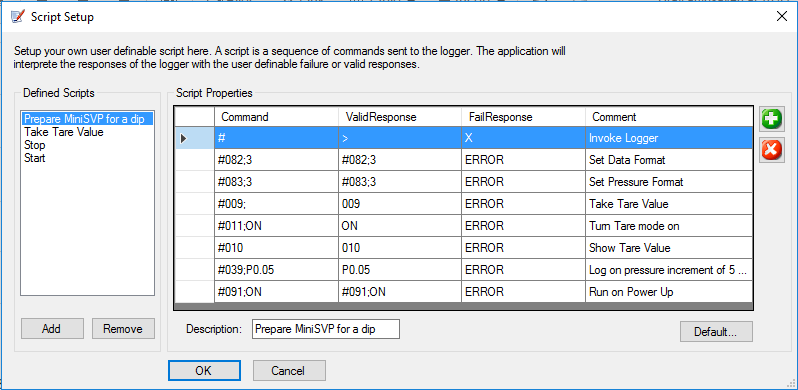The height and width of the screenshot is (390, 798).
Task: Close the Script Setup dialog
Action: click(782, 16)
